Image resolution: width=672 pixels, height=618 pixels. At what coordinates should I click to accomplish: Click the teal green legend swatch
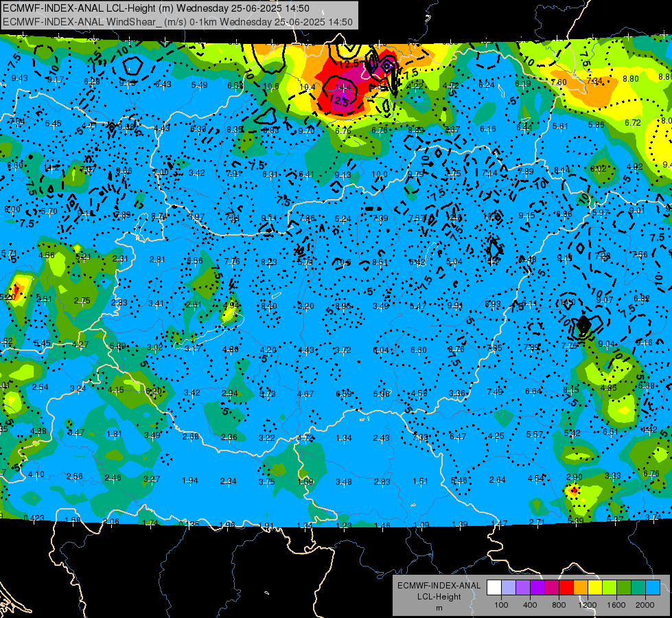[638, 588]
